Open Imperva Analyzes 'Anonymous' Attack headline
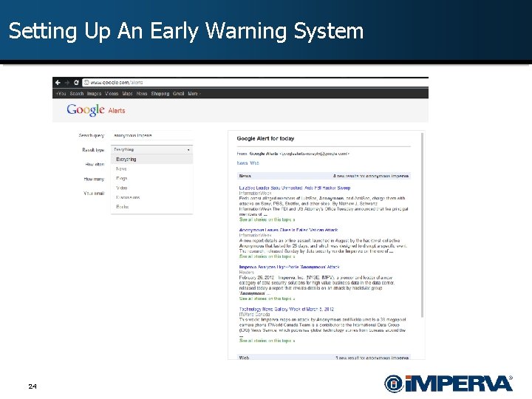The width and height of the screenshot is (532, 399). 290,267
